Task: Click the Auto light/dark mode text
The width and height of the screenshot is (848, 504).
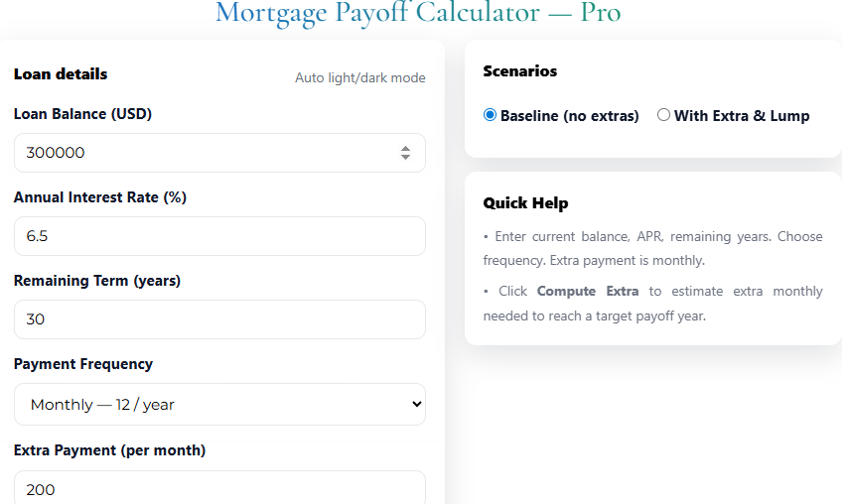Action: click(x=359, y=77)
